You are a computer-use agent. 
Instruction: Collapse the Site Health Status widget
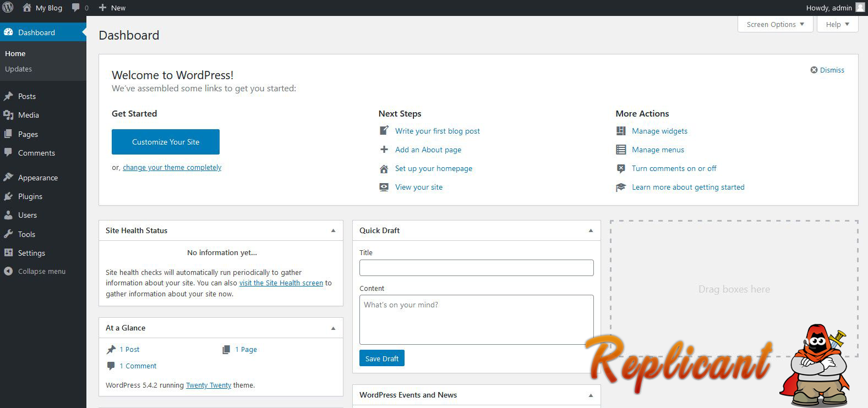[333, 230]
